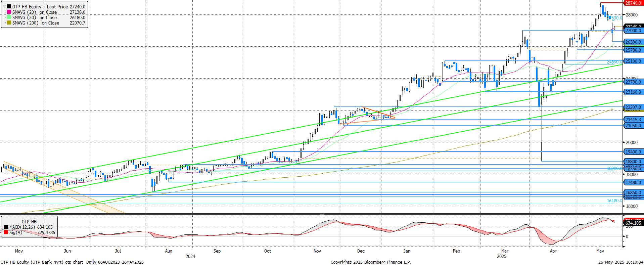This screenshot has height=265, width=644.
Task: Click the Feb month label
Action: tap(456, 251)
